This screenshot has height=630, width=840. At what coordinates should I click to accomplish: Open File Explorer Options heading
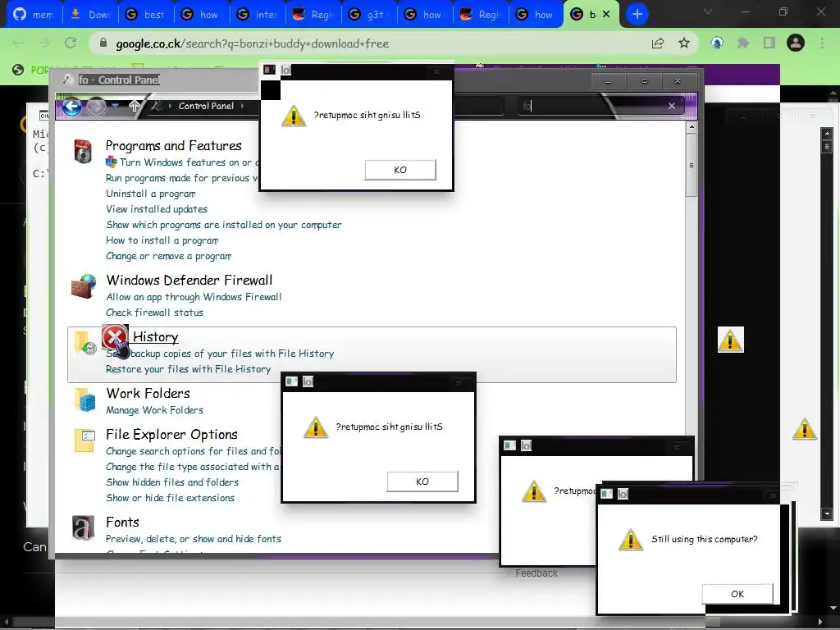[172, 435]
